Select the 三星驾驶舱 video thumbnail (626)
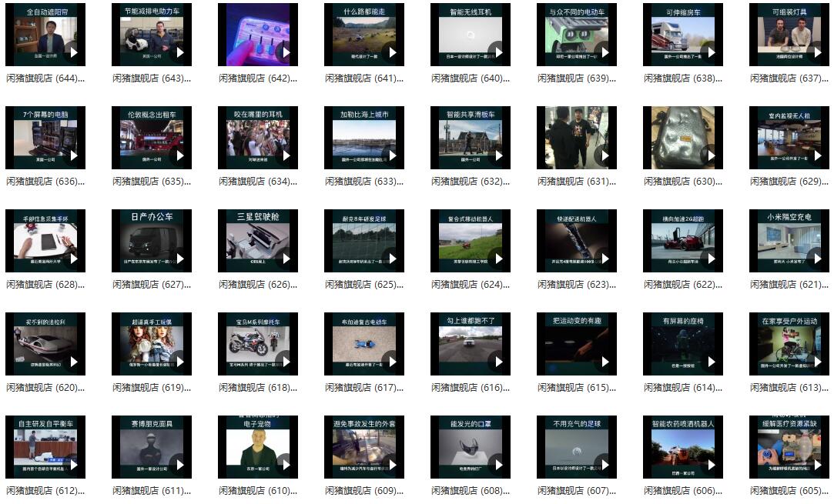Screen dimensions: 834x504 point(257,241)
